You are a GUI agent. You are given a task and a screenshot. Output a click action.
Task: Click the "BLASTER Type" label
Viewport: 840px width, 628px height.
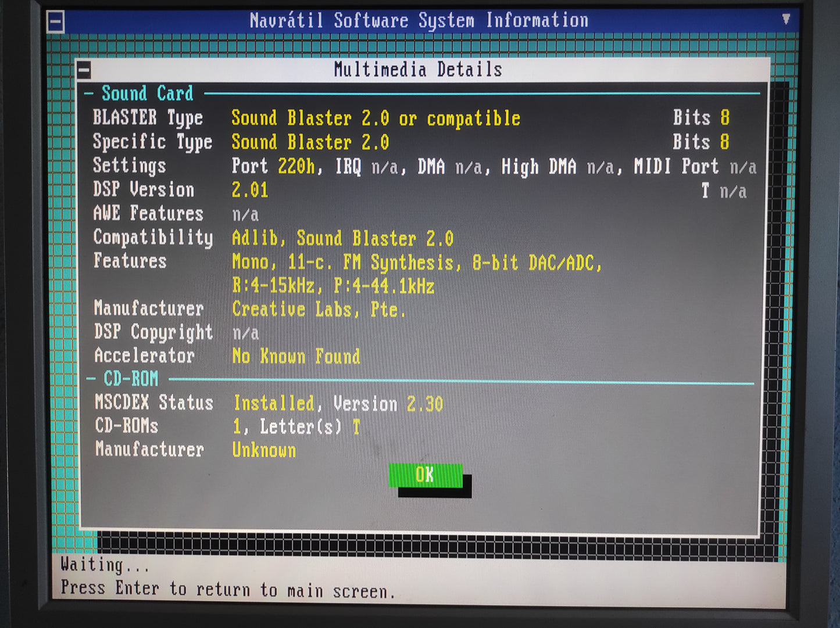(148, 118)
